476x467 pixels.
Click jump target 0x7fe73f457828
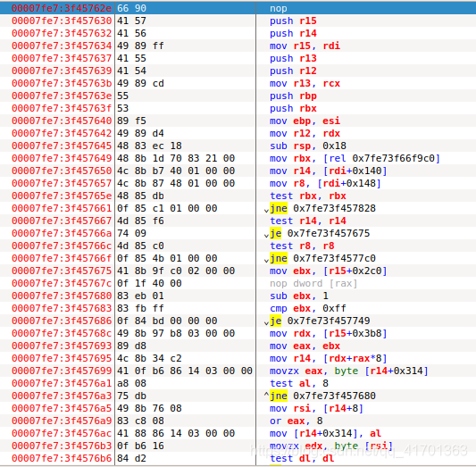(334, 208)
